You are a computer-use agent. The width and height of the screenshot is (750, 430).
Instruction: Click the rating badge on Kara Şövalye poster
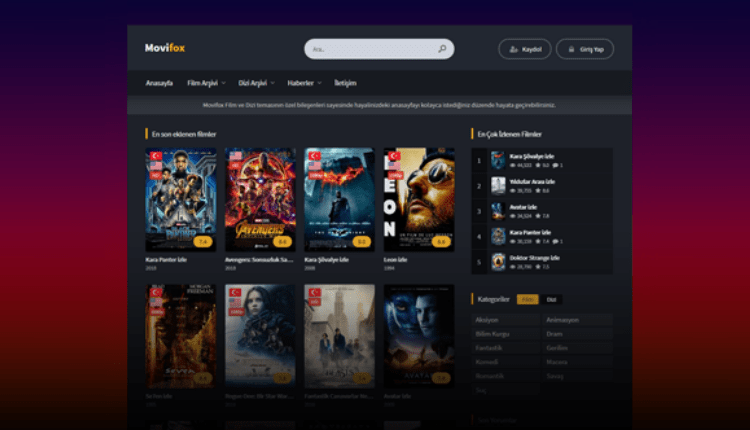362,242
